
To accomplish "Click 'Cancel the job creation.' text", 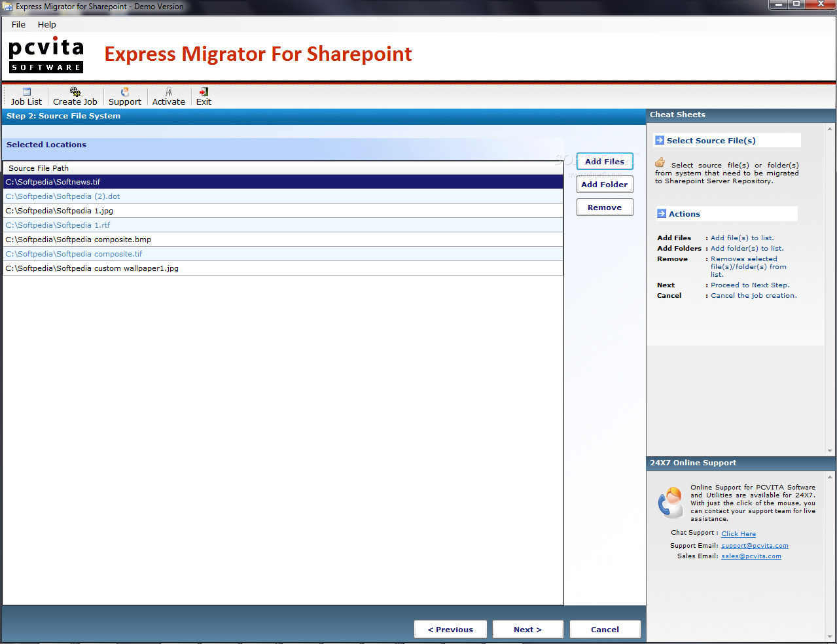I will pos(754,296).
